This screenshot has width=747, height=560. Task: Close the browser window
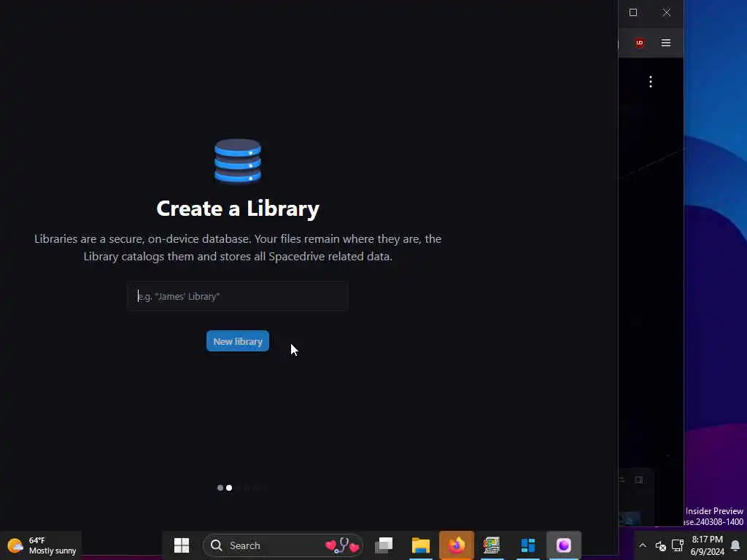coord(667,12)
